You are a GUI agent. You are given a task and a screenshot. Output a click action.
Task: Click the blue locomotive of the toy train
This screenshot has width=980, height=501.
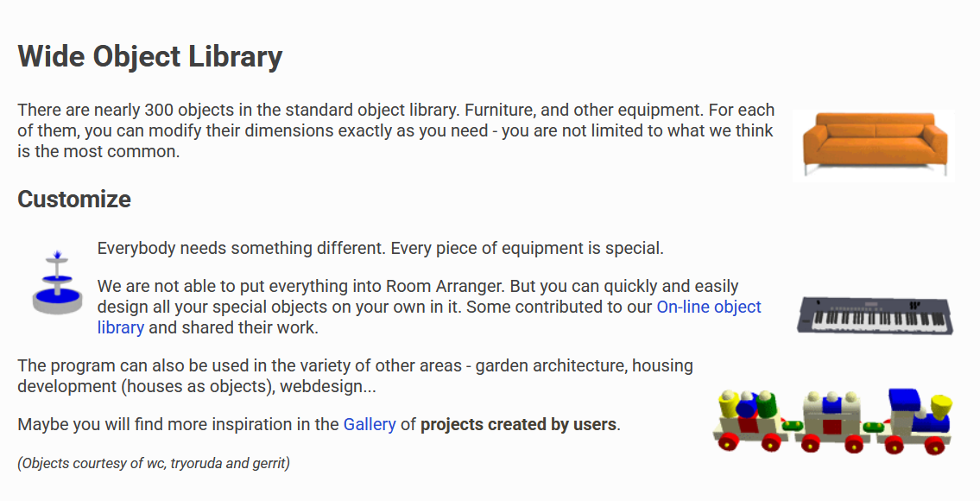coord(915,420)
